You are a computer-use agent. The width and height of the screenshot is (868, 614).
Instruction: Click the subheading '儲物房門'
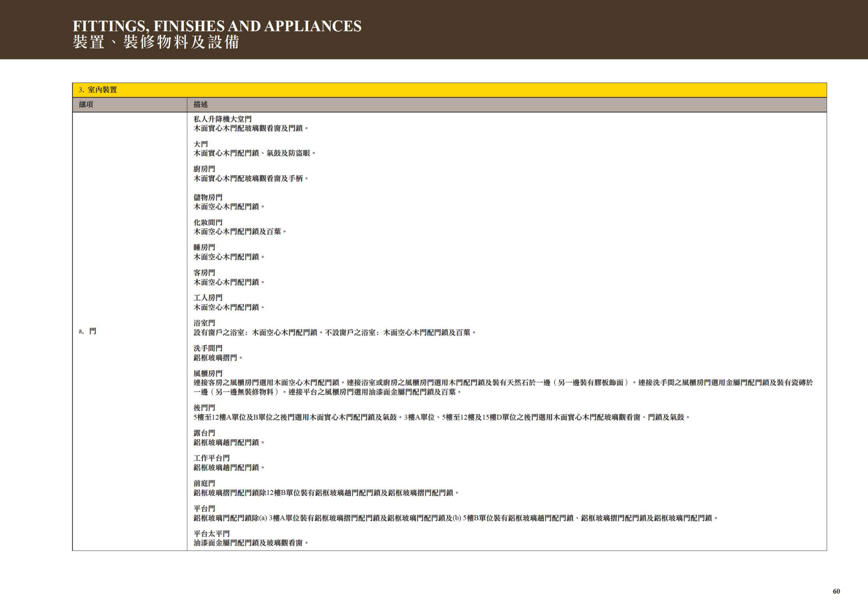tap(208, 197)
